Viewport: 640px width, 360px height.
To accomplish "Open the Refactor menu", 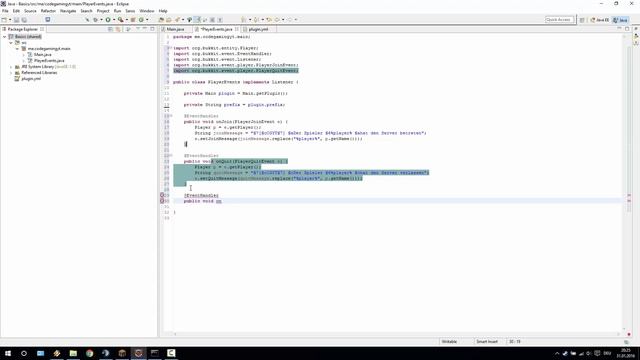I will click(x=48, y=11).
